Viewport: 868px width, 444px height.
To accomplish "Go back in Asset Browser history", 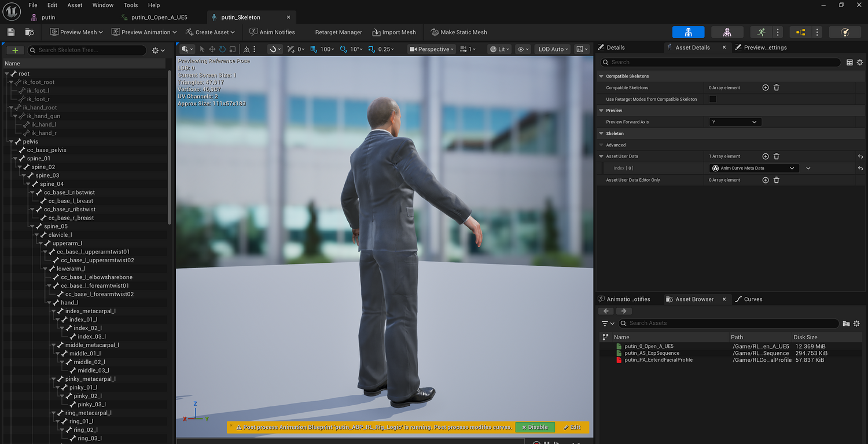I will pyautogui.click(x=606, y=311).
